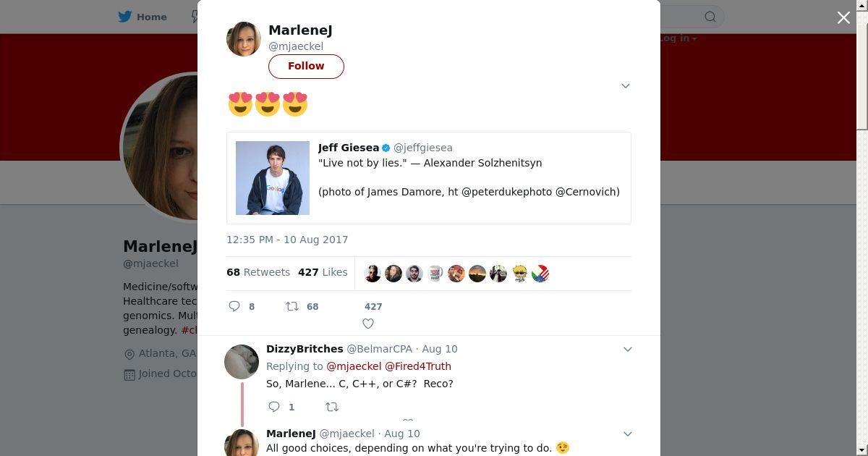
Task: Retweet the main tweet by MarleneJ
Action: click(292, 306)
